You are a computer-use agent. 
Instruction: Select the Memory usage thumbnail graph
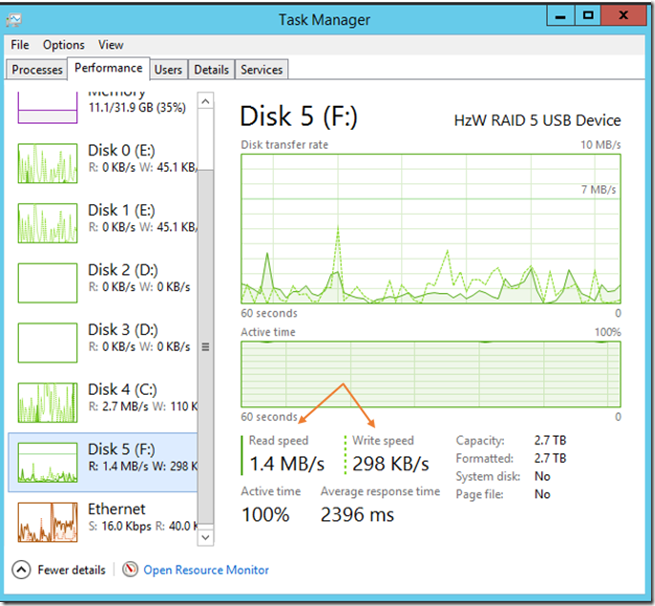coord(48,108)
